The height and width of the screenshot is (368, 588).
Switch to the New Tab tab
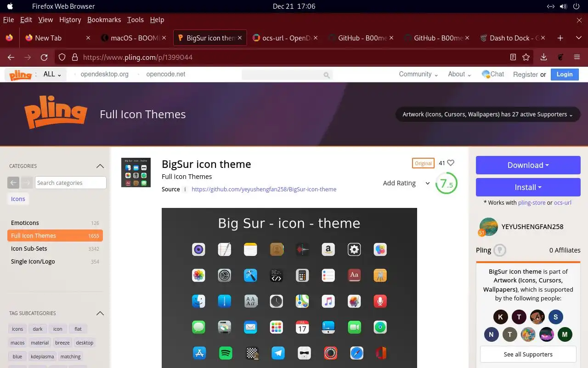[x=57, y=38]
